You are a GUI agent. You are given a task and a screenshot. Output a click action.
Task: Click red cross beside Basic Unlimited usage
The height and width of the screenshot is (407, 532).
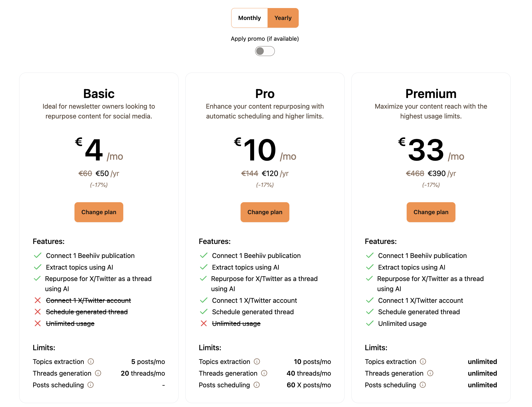[38, 323]
